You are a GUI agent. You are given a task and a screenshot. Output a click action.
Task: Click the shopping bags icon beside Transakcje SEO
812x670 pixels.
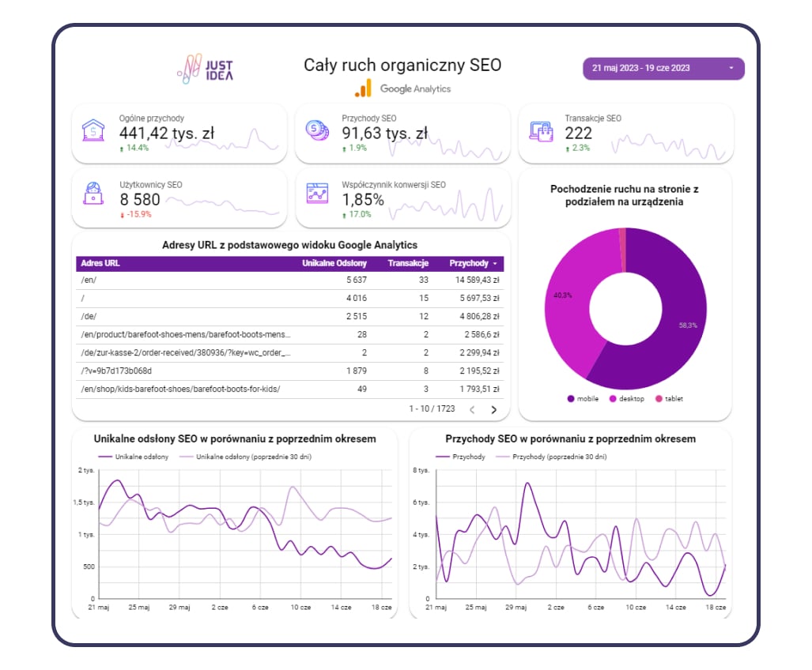tap(541, 131)
